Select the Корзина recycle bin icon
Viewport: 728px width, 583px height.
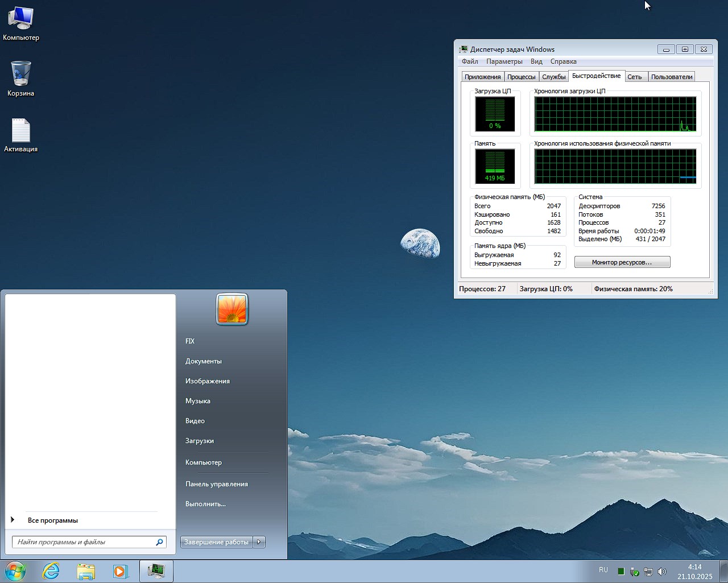21,78
